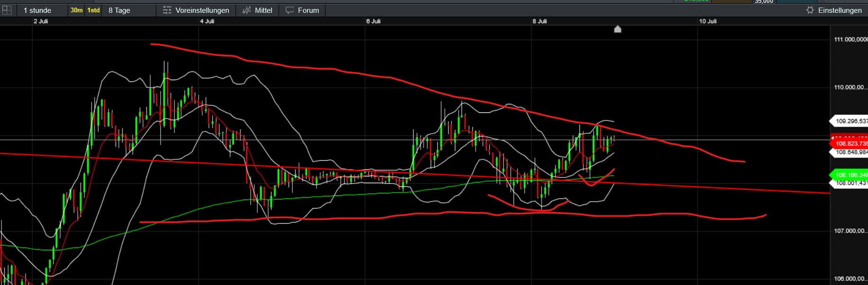Open the Voreinstellungen sliders icon

tap(167, 10)
